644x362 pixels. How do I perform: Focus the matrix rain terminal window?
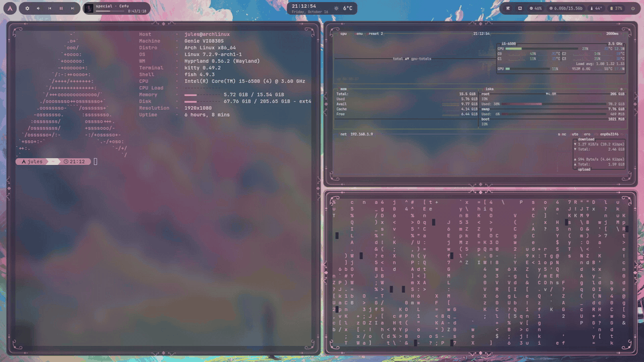480,273
